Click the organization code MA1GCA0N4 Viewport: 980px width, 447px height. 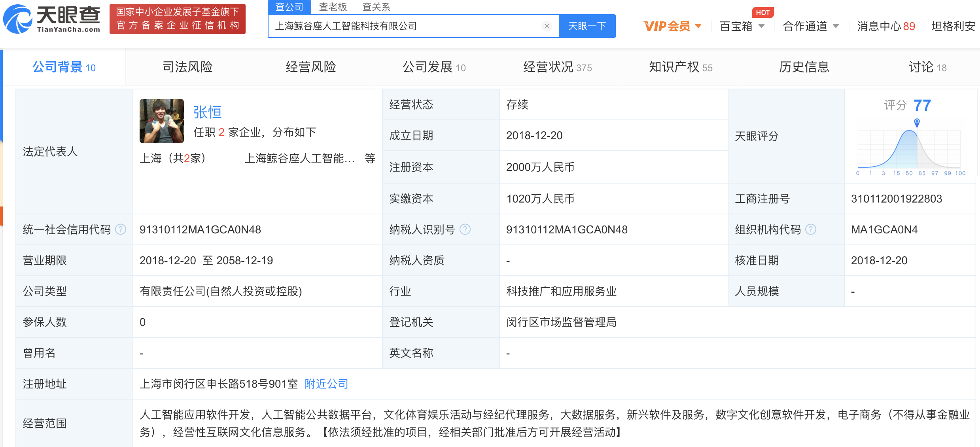pos(884,229)
